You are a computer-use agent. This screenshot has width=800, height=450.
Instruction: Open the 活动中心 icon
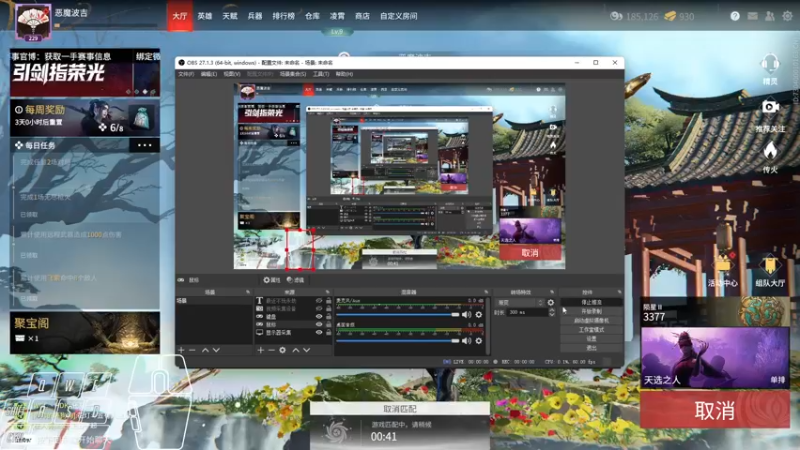tap(723, 265)
